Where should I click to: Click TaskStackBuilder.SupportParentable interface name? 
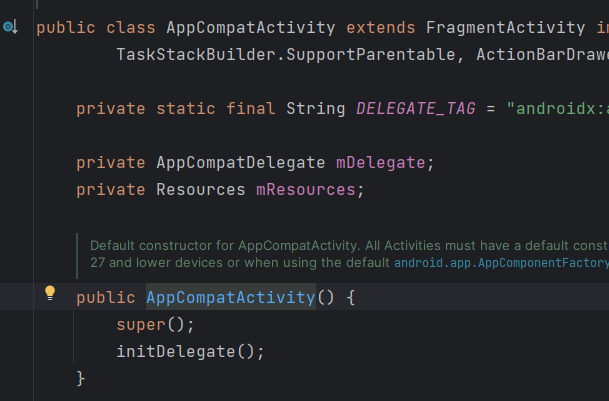[x=286, y=55]
